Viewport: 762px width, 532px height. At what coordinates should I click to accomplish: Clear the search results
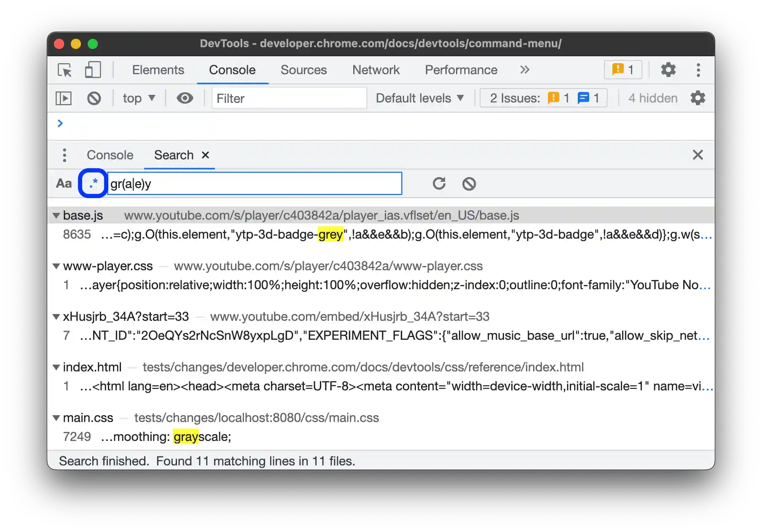click(x=469, y=183)
